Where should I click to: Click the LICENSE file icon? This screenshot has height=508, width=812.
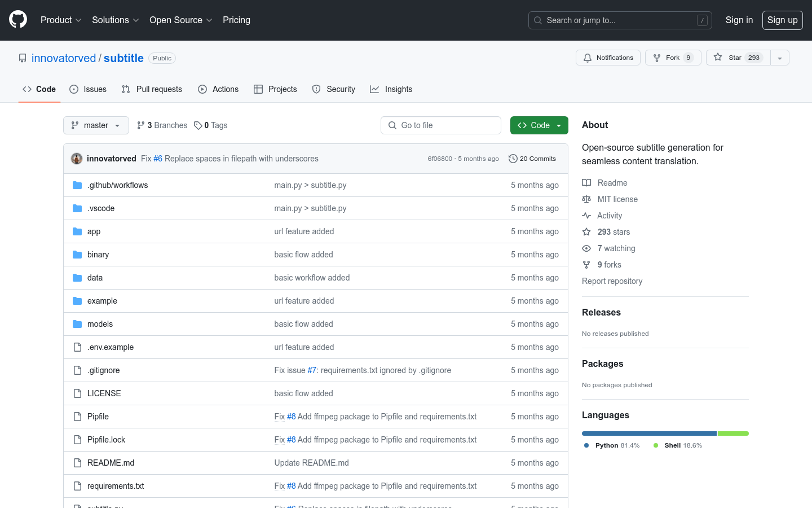[x=77, y=393]
